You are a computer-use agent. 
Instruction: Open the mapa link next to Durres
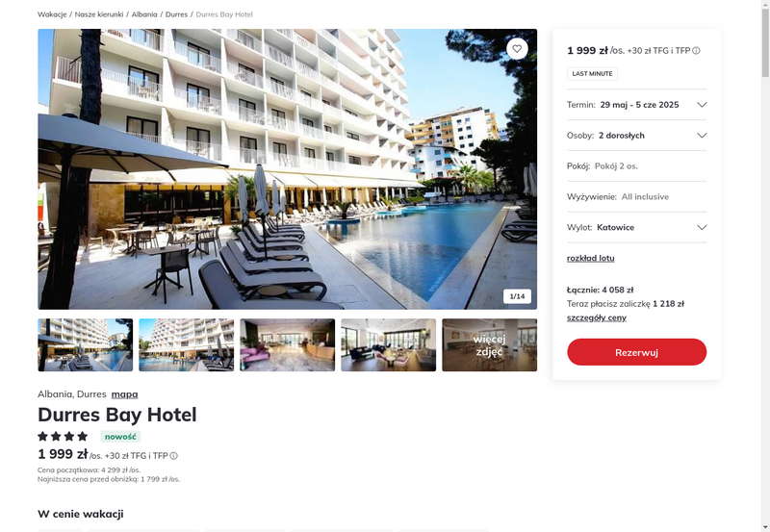[124, 394]
